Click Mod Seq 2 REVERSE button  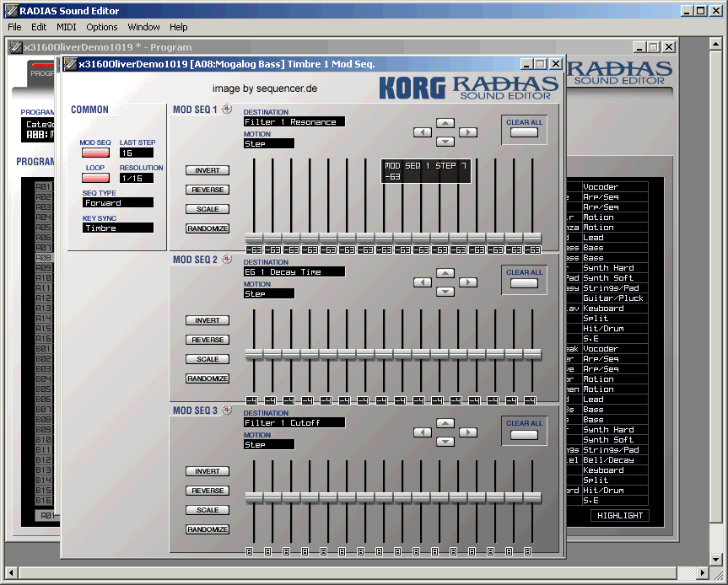pyautogui.click(x=208, y=340)
